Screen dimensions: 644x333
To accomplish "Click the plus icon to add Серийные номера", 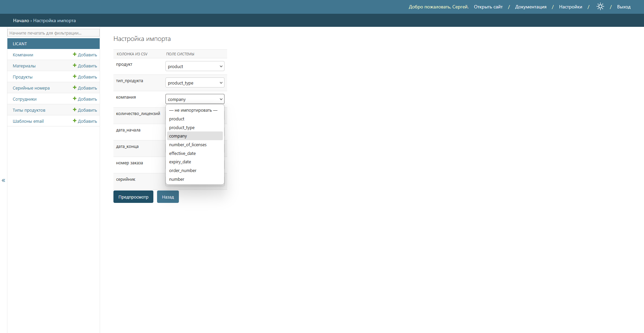I will [x=75, y=88].
